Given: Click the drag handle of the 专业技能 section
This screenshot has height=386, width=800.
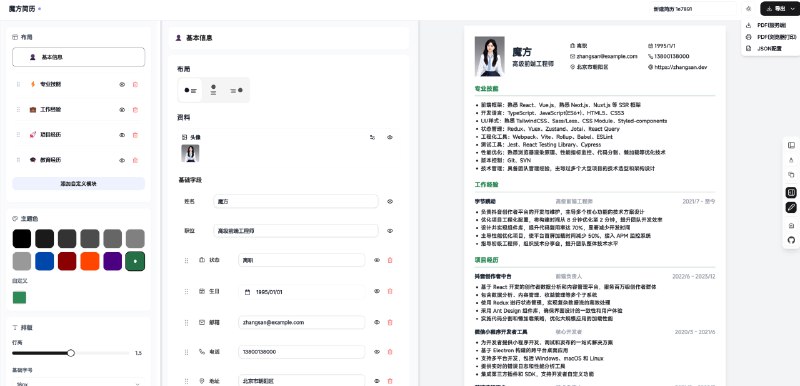Looking at the screenshot, I should 19,84.
